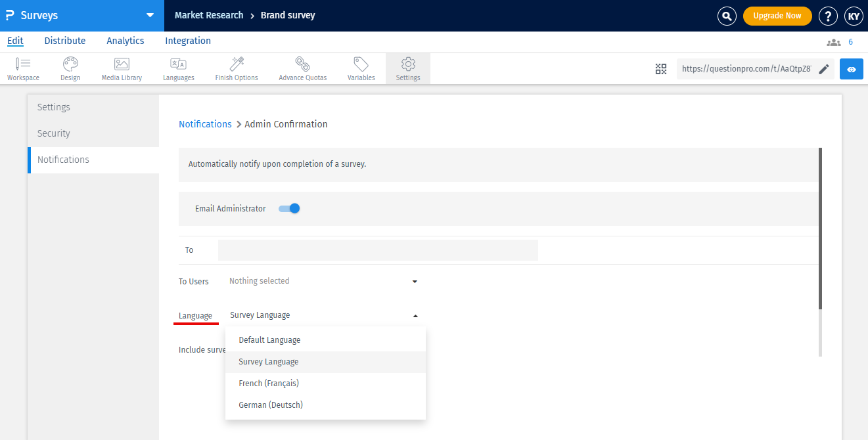Choose Survey Language in the list
868x440 pixels.
coord(325,362)
